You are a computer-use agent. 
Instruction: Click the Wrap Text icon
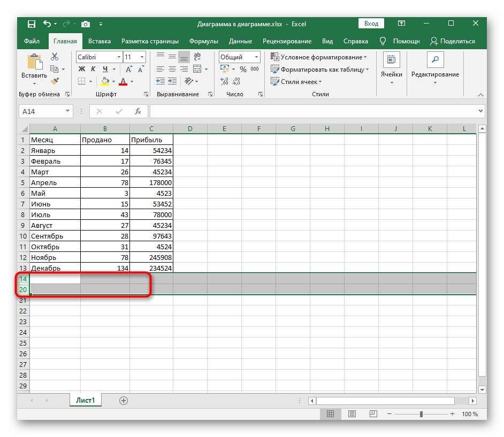197,57
